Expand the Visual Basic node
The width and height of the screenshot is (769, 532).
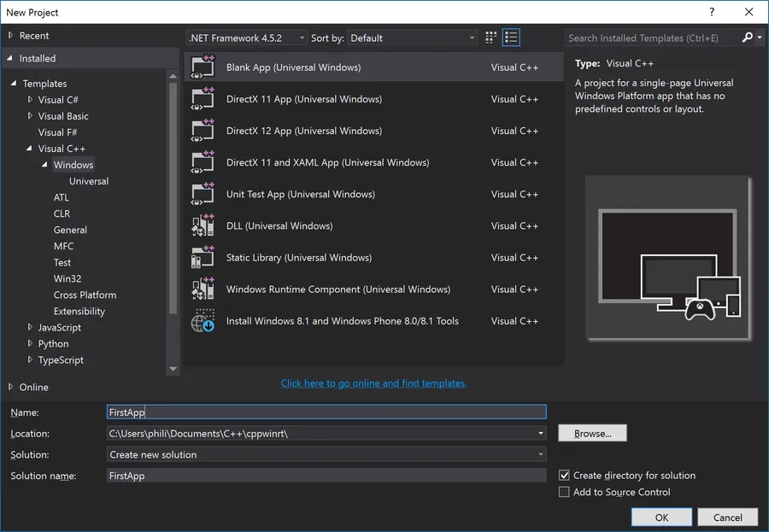click(30, 116)
